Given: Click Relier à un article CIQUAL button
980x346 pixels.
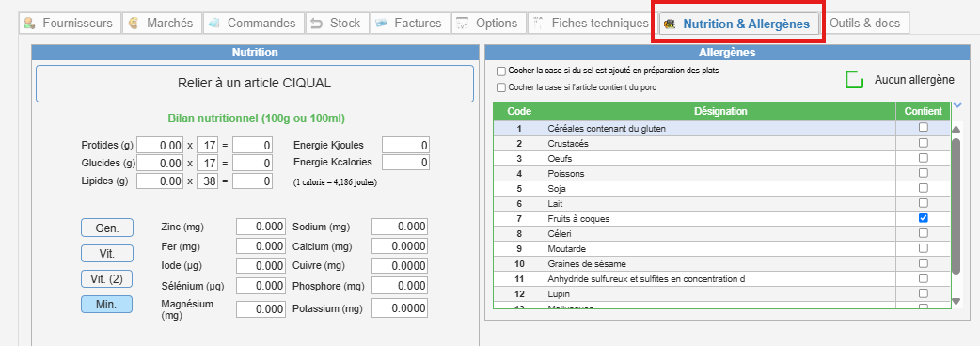Looking at the screenshot, I should click(254, 83).
